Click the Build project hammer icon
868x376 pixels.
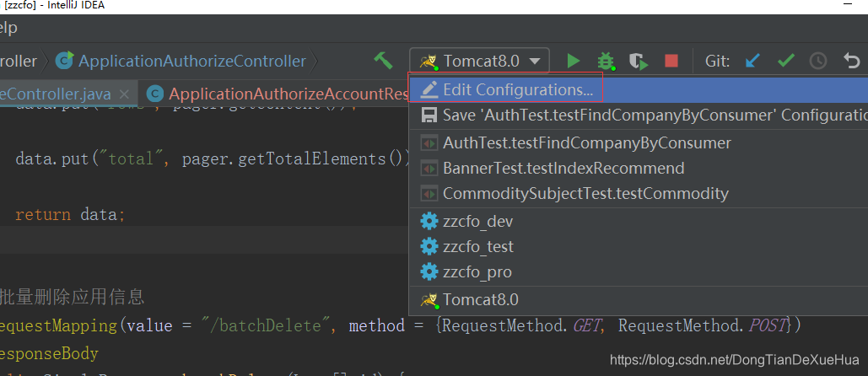(x=382, y=60)
